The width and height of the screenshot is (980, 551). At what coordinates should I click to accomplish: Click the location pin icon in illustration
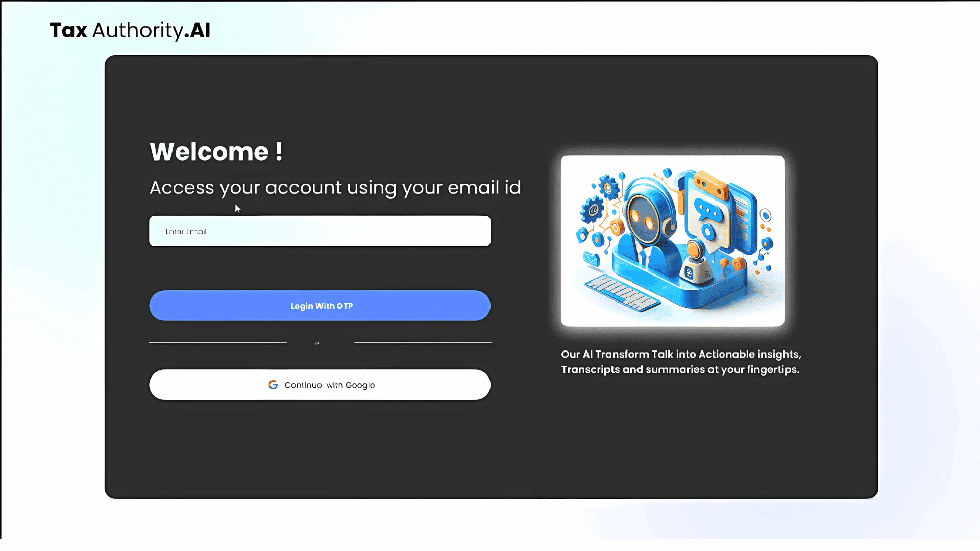point(582,235)
